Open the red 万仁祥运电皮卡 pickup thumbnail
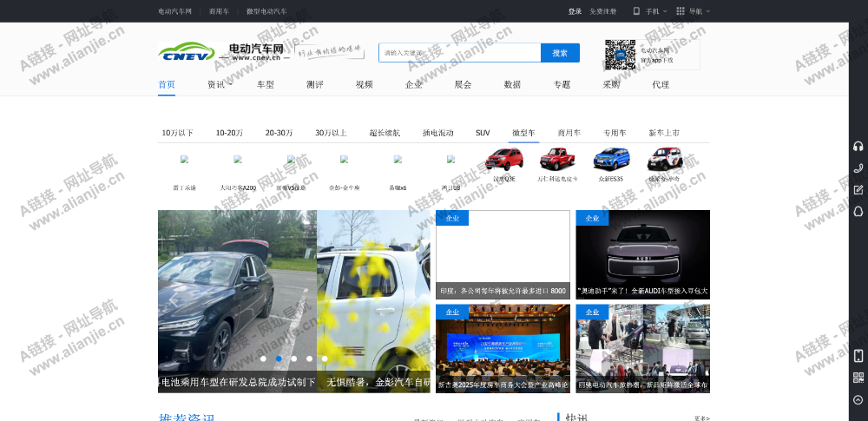868x421 pixels. click(x=557, y=159)
